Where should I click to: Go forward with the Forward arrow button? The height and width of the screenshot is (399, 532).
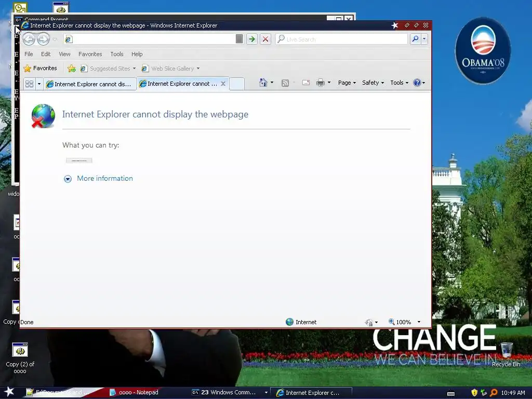(x=43, y=39)
